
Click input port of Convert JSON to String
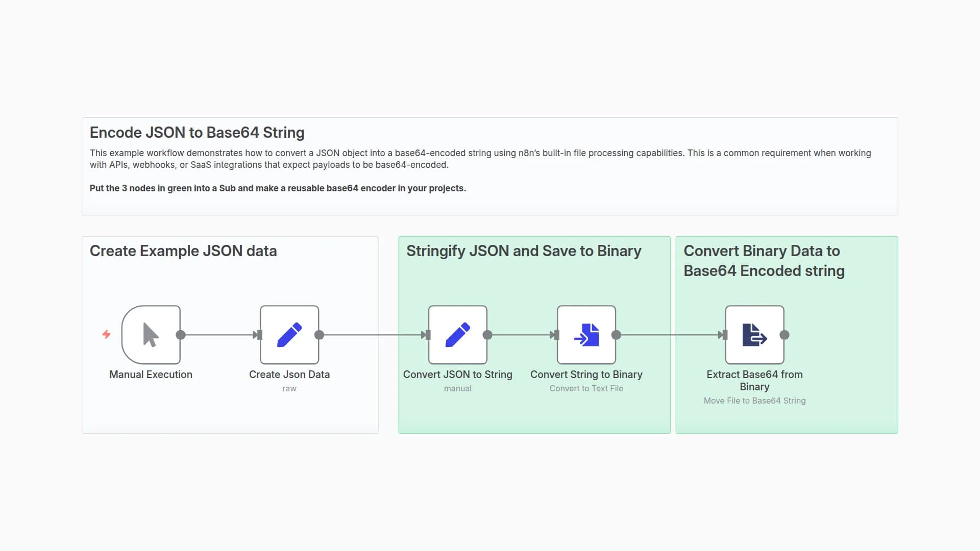pyautogui.click(x=428, y=335)
